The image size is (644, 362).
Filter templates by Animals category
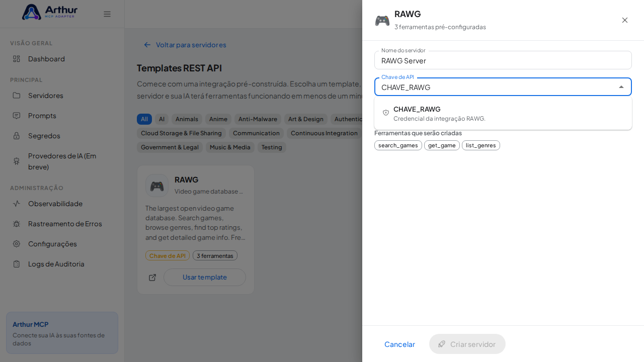[187, 119]
